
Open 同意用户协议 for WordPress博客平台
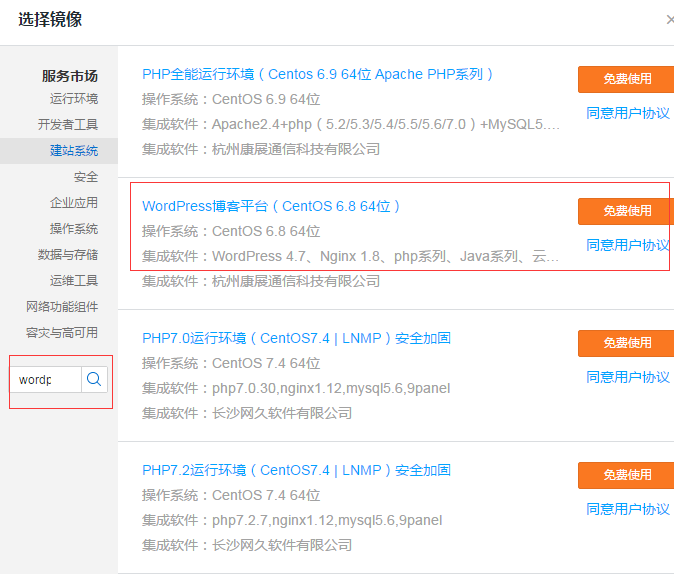point(628,245)
